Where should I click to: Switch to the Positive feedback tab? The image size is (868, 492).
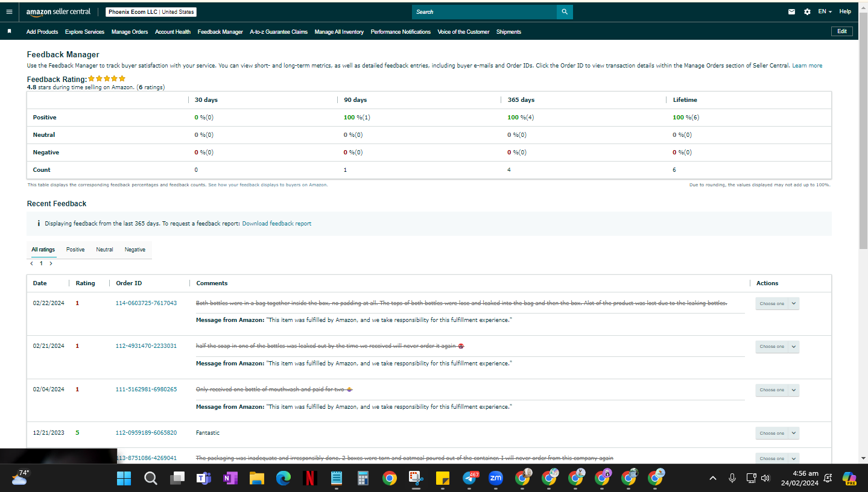coord(75,250)
